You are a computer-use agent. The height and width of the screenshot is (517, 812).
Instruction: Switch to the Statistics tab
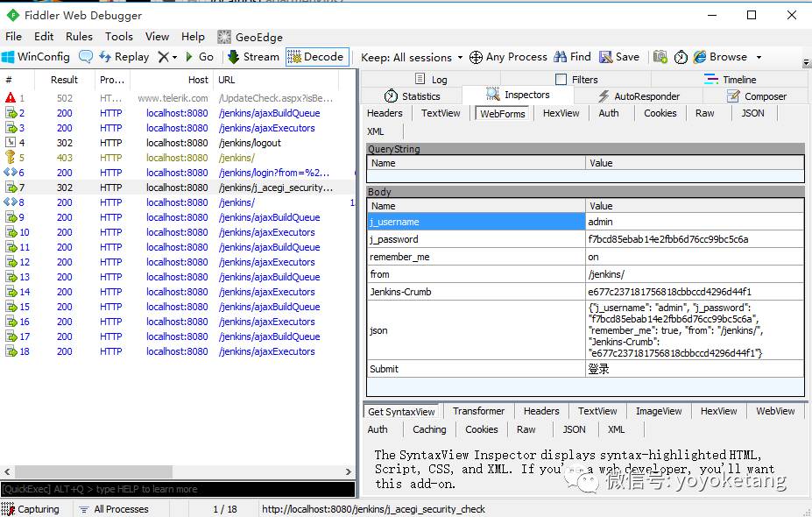pos(413,96)
